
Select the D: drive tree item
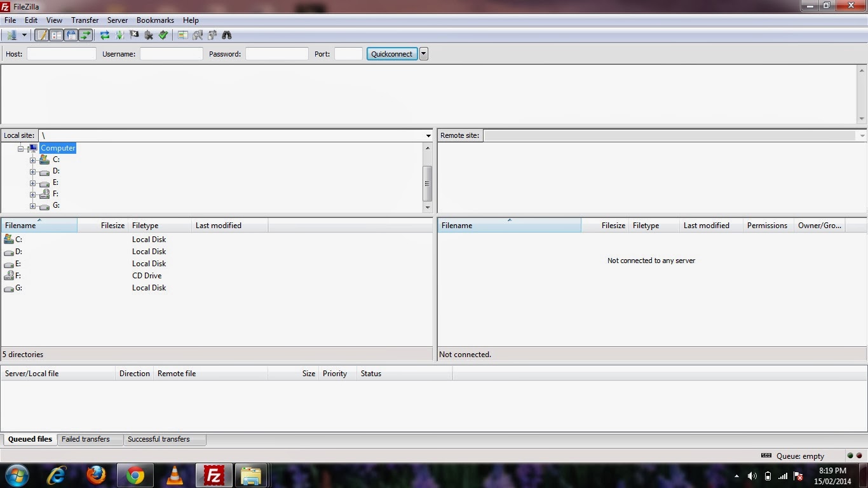coord(56,171)
